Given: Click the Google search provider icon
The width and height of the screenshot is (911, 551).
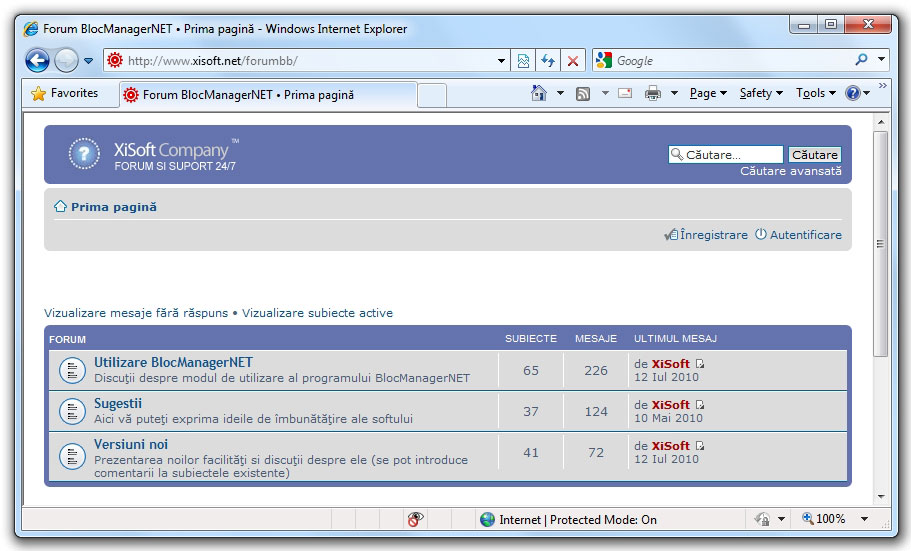Looking at the screenshot, I should pos(604,60).
